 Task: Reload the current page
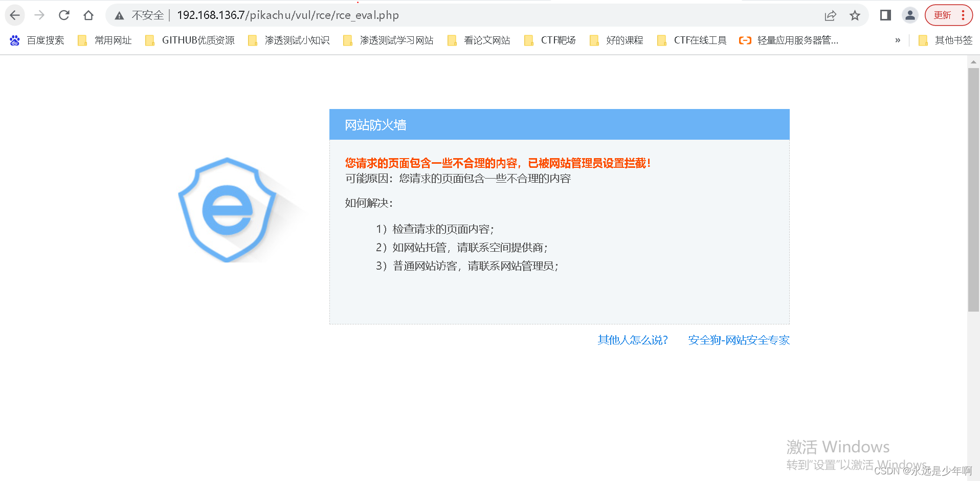point(64,15)
